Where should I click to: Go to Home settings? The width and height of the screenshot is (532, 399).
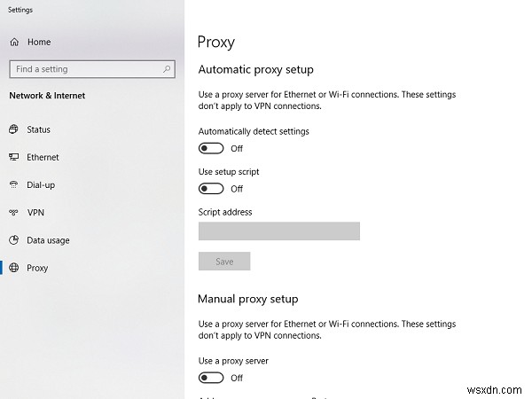point(39,42)
